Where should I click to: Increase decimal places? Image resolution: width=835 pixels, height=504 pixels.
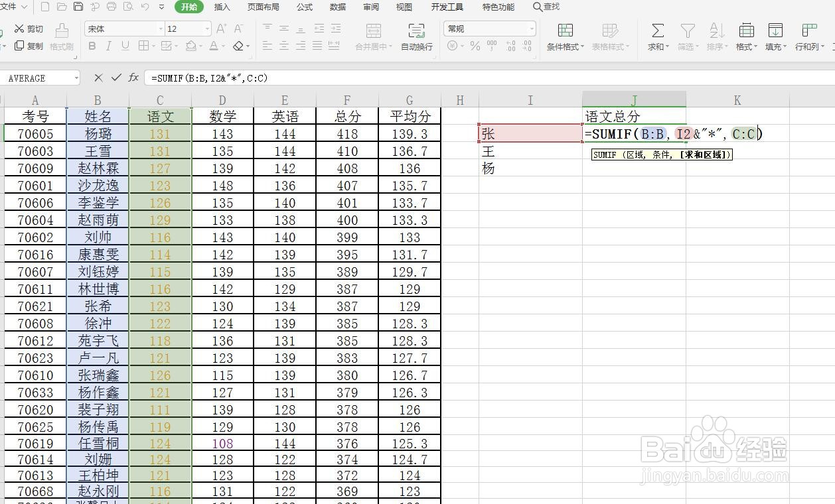point(510,46)
